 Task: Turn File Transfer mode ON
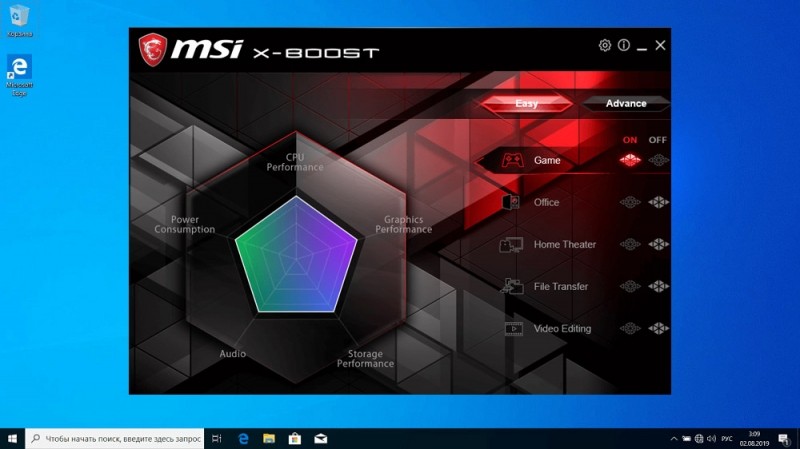(630, 286)
